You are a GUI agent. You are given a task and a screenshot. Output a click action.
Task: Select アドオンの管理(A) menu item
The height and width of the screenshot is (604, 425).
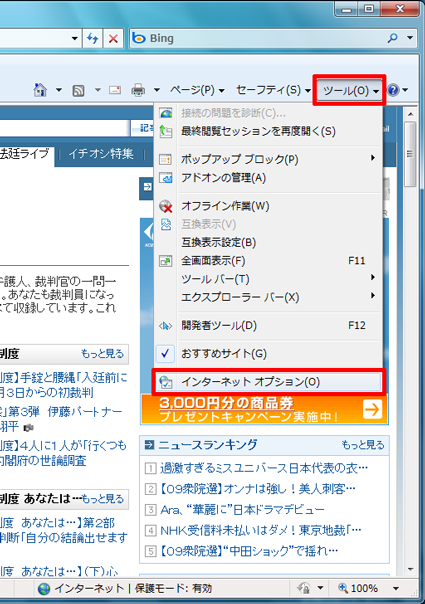[268, 178]
